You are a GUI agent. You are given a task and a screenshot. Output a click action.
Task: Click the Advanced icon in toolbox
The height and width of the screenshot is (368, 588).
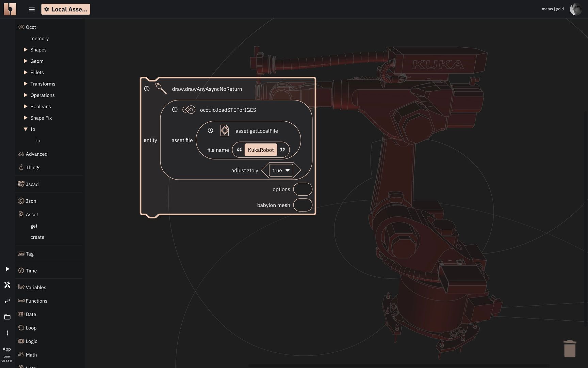(21, 154)
